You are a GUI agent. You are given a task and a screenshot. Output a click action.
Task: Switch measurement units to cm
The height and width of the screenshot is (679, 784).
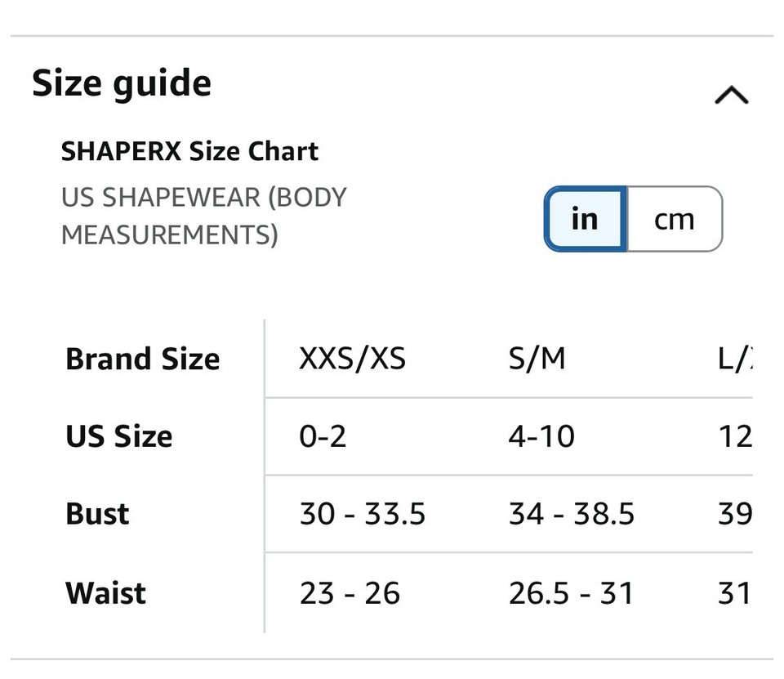click(675, 219)
